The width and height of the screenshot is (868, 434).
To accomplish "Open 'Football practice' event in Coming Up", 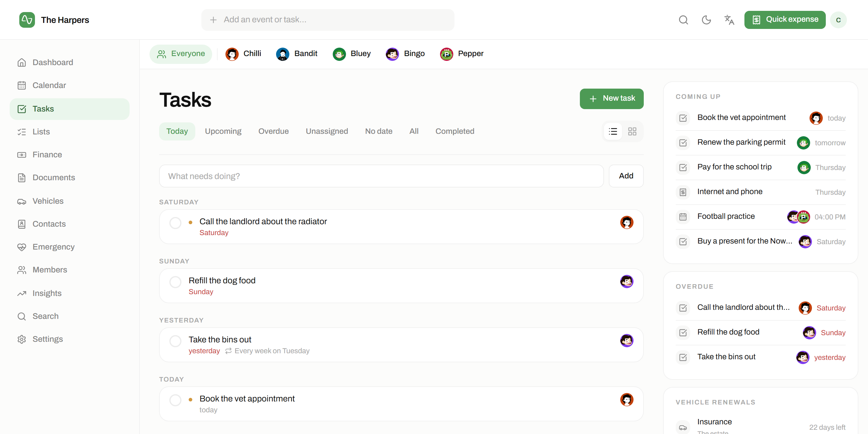I will pos(760,217).
